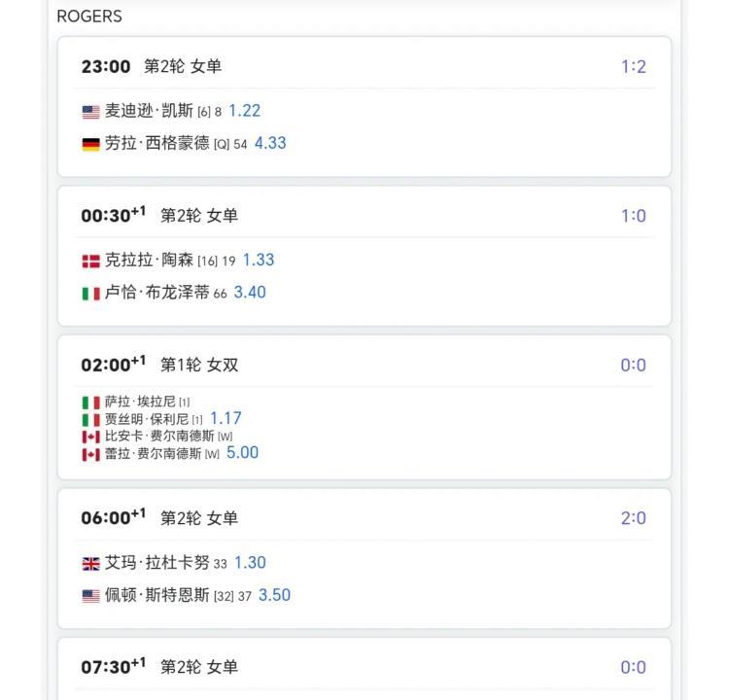Select odds 4.33 for 劳拉·西格蒙德
The image size is (729, 700).
pyautogui.click(x=270, y=143)
